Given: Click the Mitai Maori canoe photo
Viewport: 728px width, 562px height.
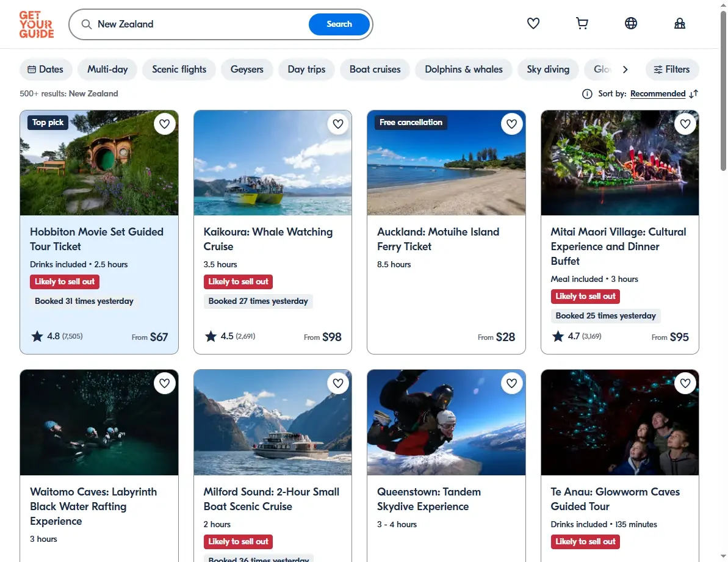Looking at the screenshot, I should point(620,163).
